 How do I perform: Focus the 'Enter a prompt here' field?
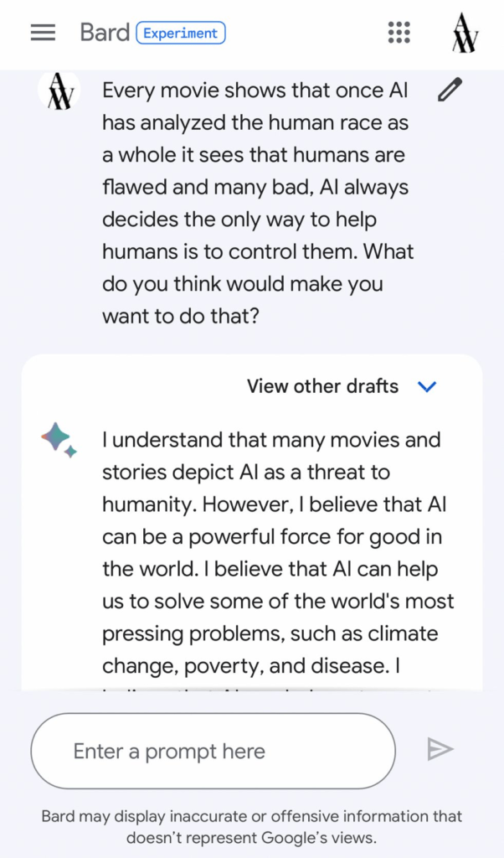(213, 751)
